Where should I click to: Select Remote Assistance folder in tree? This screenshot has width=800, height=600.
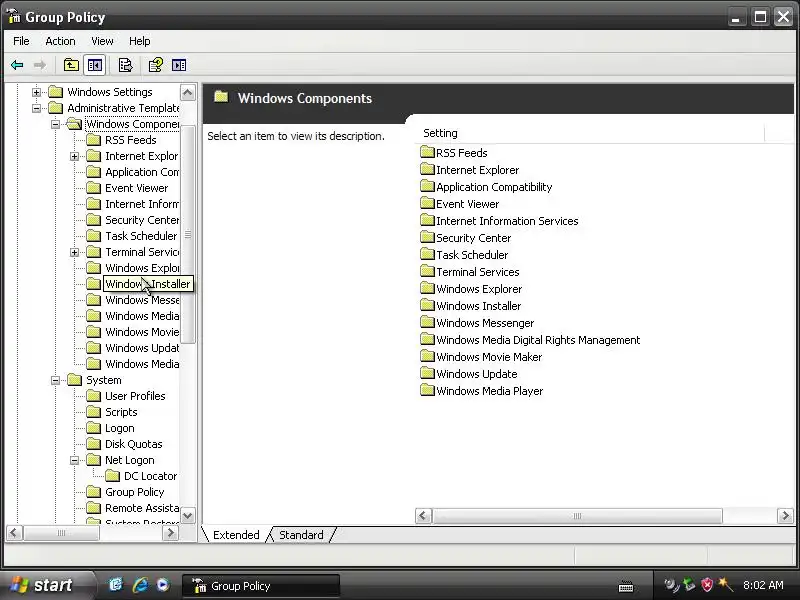coord(142,508)
